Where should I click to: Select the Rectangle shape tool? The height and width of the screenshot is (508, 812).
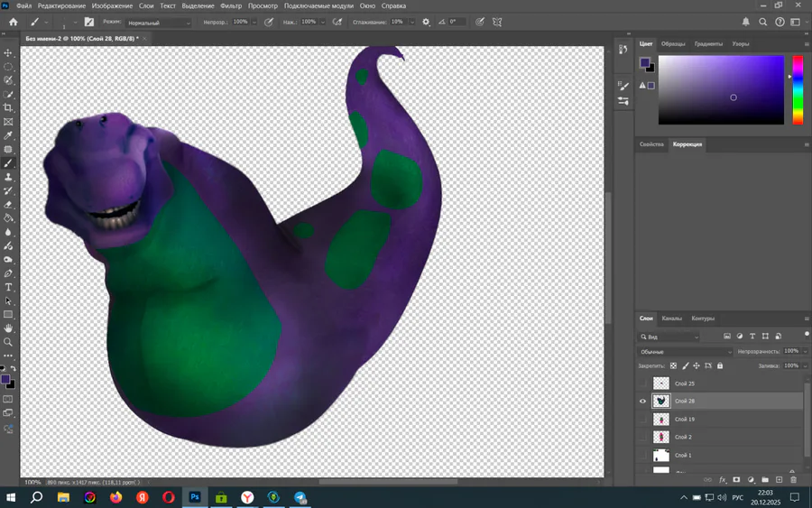coord(8,314)
